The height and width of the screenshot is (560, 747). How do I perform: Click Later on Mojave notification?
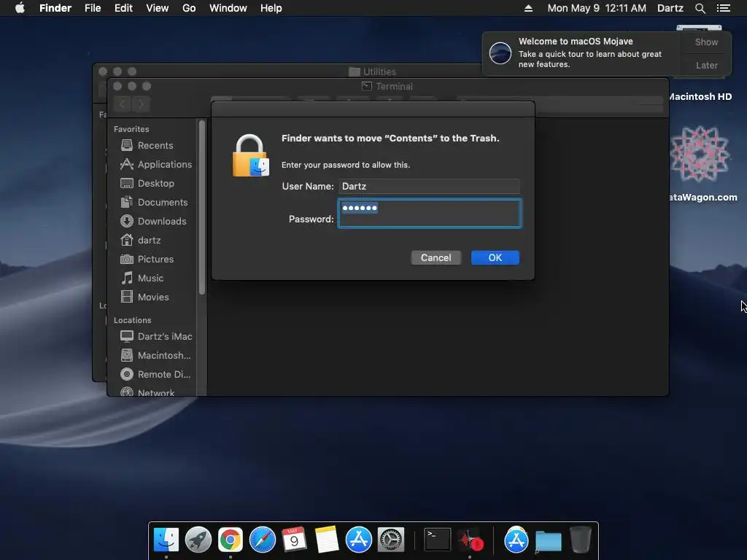(x=706, y=65)
